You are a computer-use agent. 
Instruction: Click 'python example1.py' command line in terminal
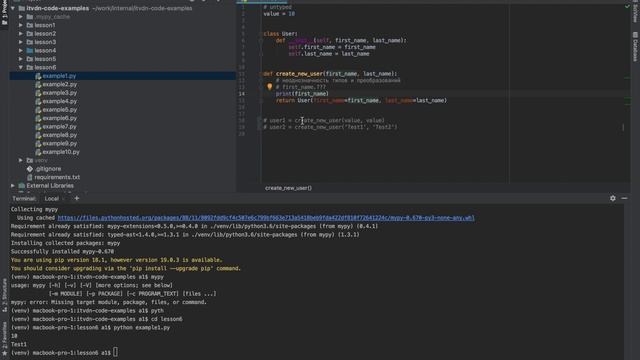coord(90,327)
